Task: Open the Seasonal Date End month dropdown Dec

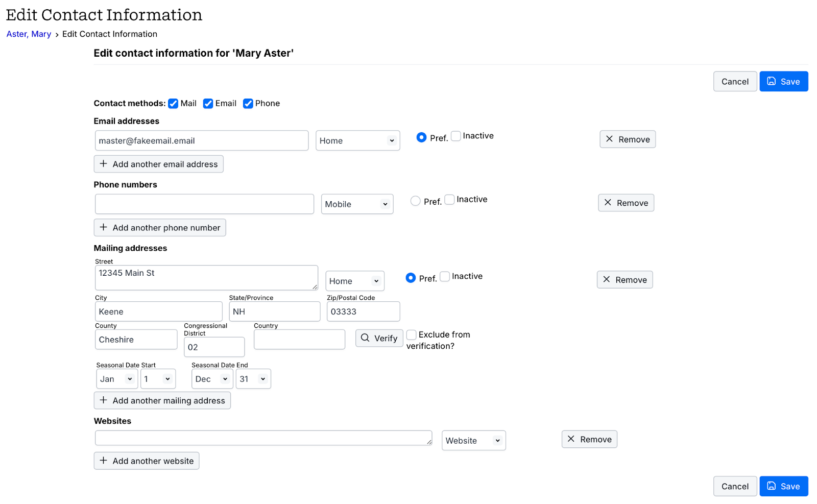Action: pos(212,379)
